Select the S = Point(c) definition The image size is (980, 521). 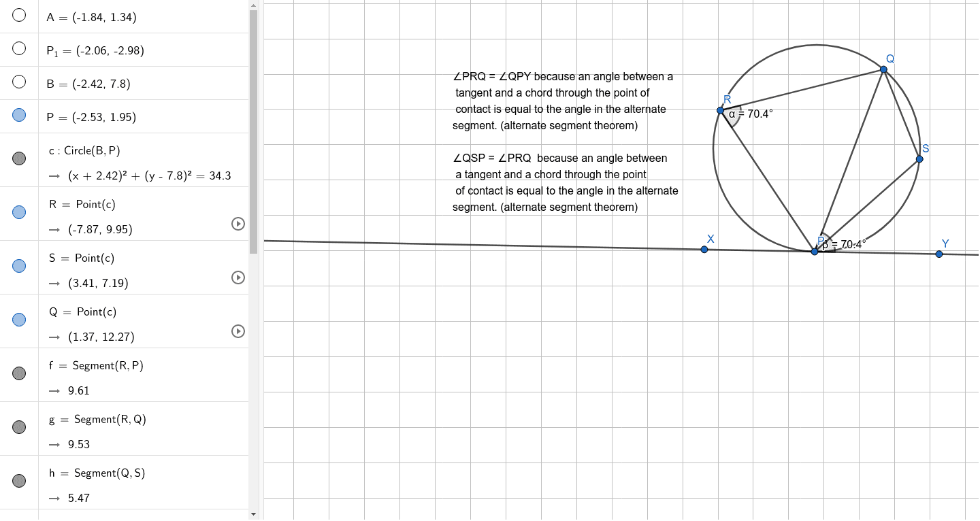(x=82, y=258)
